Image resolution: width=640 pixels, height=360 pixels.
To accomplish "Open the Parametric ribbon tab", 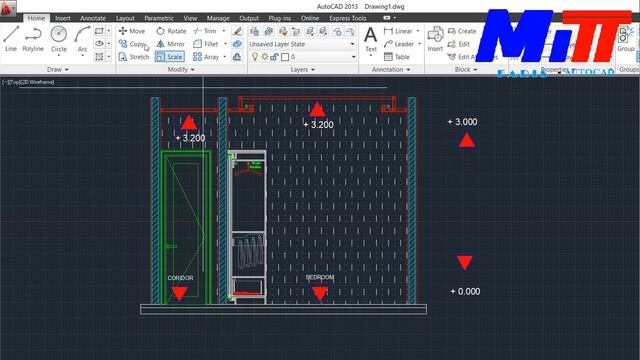I will (159, 18).
